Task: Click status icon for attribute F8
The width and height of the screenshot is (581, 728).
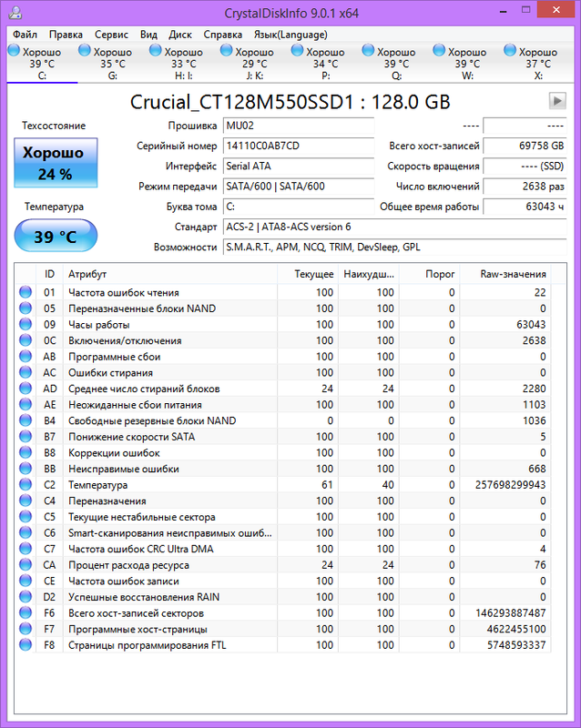Action: click(x=25, y=644)
